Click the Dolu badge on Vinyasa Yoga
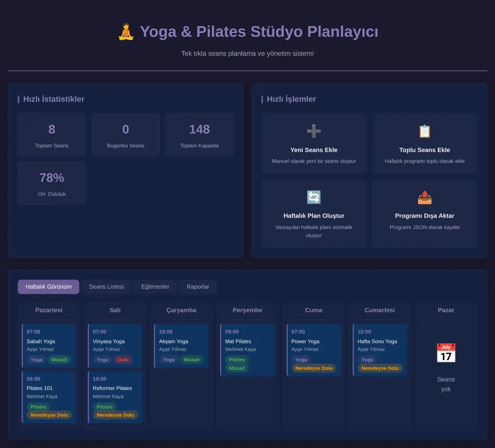This screenshot has width=495, height=448. 123,360
